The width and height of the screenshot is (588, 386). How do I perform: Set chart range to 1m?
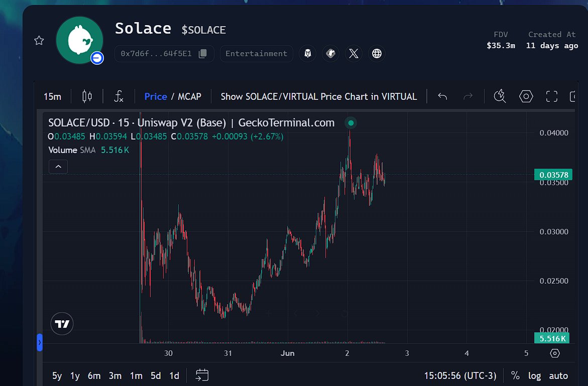[136, 375]
